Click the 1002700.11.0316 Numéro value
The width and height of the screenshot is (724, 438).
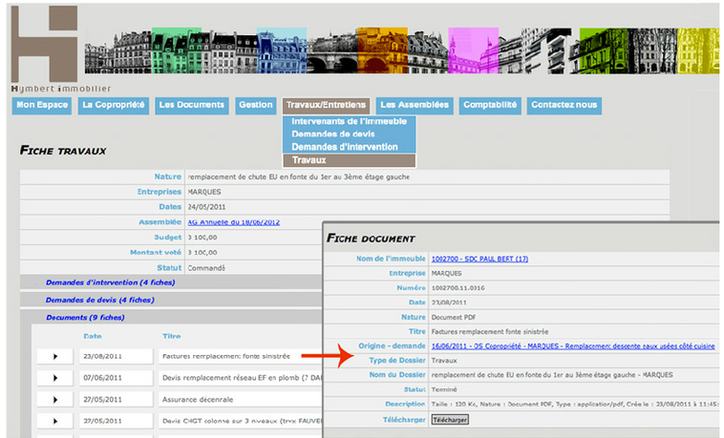point(458,288)
